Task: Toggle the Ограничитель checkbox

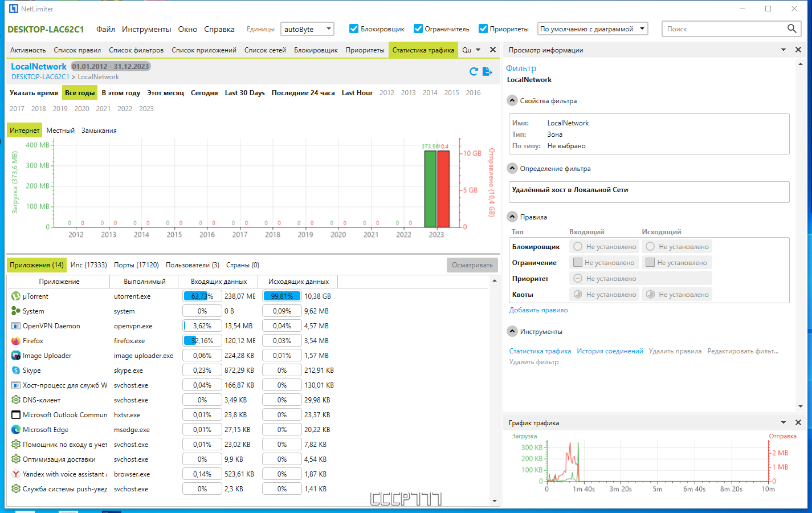Action: [418, 28]
